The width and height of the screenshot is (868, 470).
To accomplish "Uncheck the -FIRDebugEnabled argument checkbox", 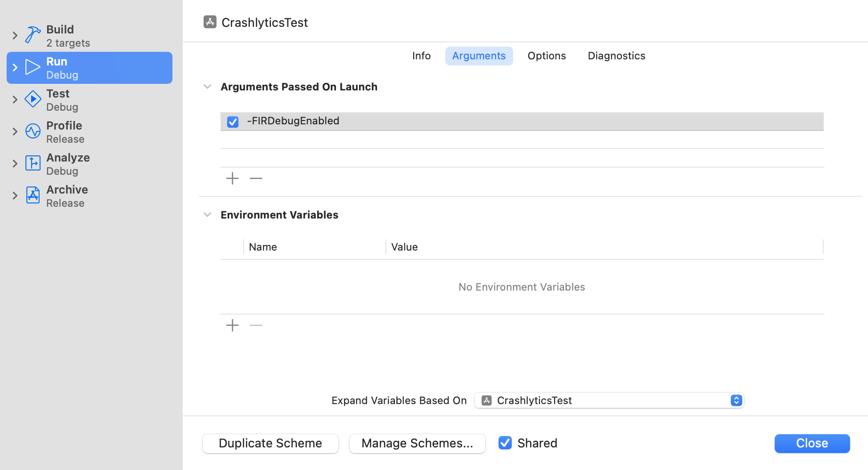I will (x=233, y=122).
